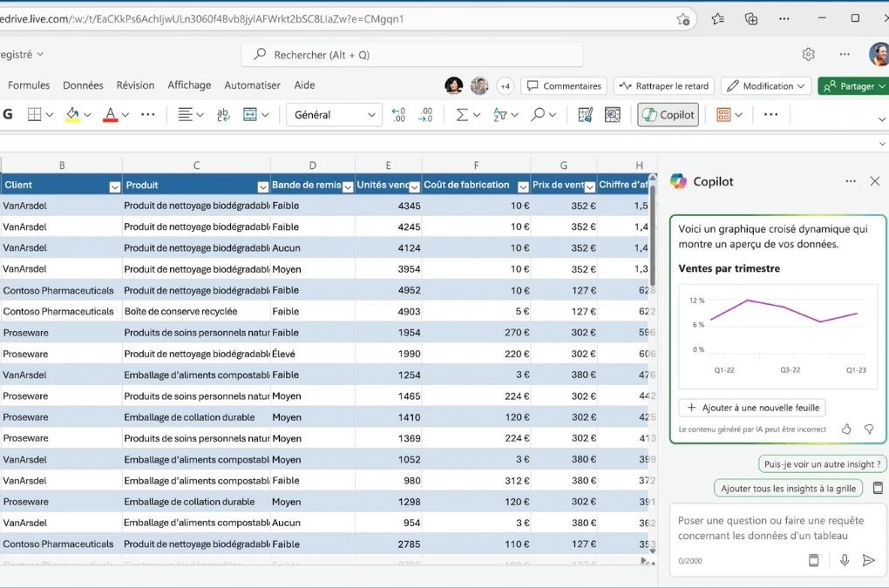Screen dimensions: 889x588
Task: Open settings gear icon
Action: (809, 54)
